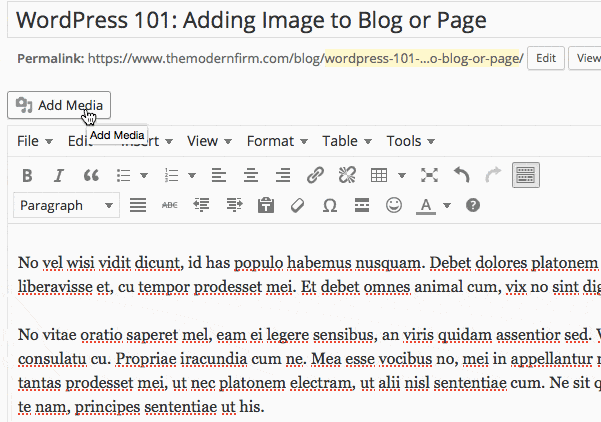Apply text color with A icon
Screen dimensions: 601x422
pos(426,206)
